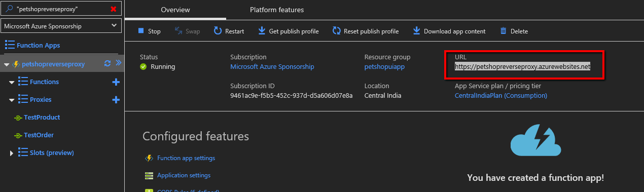Switch to the Platform features tab
The height and width of the screenshot is (192, 644).
click(x=277, y=10)
